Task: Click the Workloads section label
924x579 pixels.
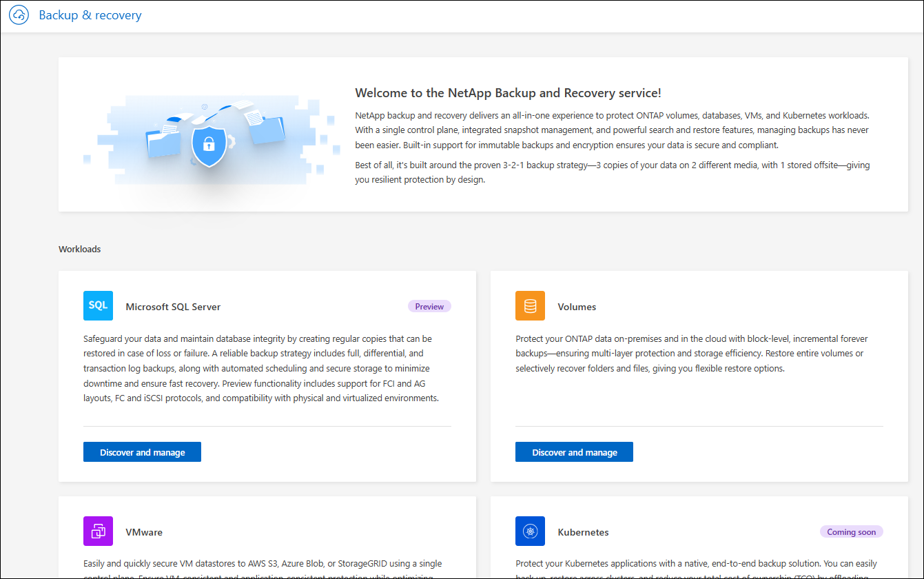Action: pos(80,249)
